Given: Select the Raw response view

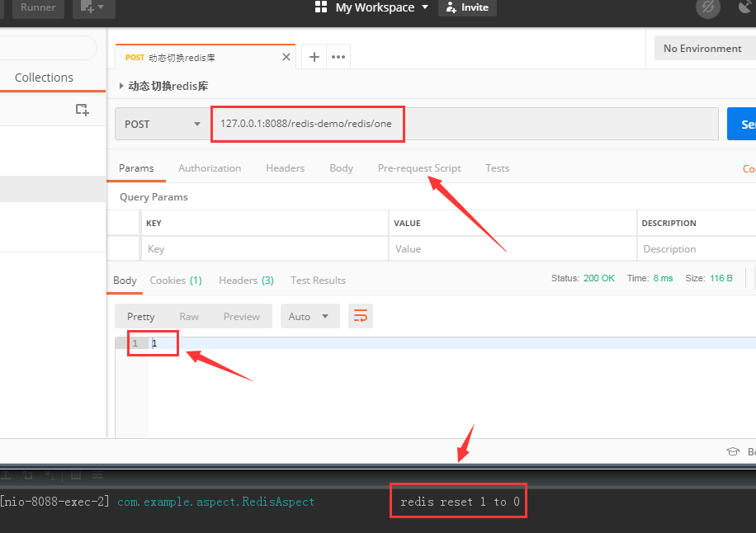Looking at the screenshot, I should point(189,317).
